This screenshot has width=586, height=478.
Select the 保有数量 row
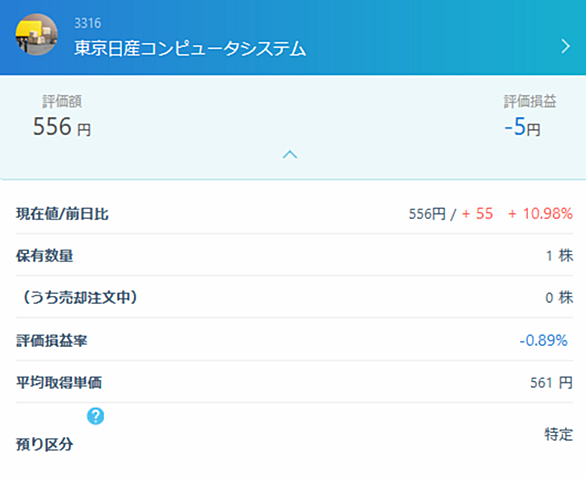tap(294, 256)
